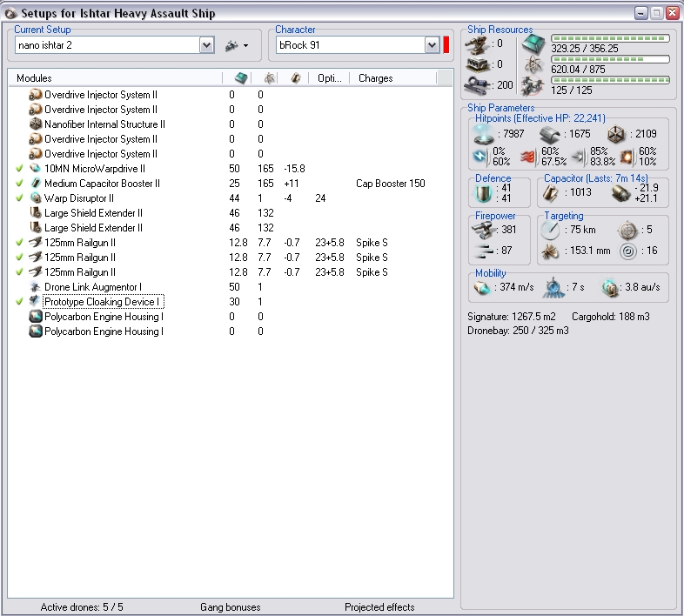Viewport: 684px width, 616px height.
Task: Click the capacitor column header icon
Action: point(296,78)
